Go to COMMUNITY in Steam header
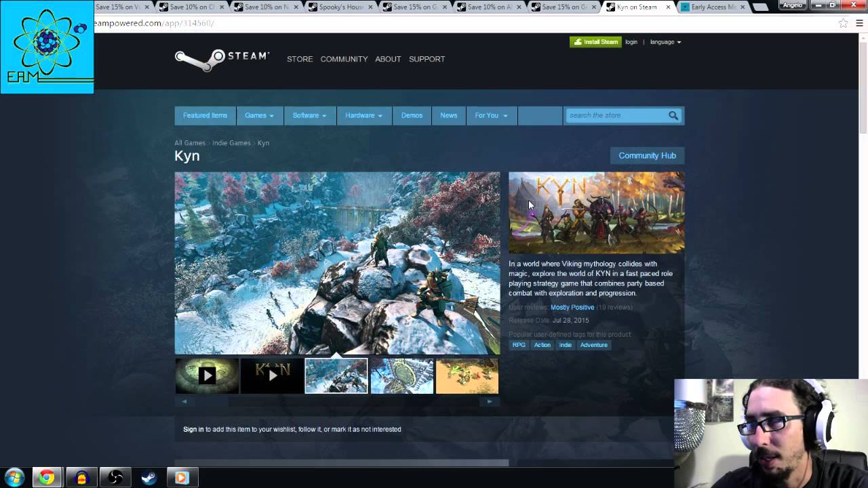This screenshot has width=868, height=488. pos(344,59)
